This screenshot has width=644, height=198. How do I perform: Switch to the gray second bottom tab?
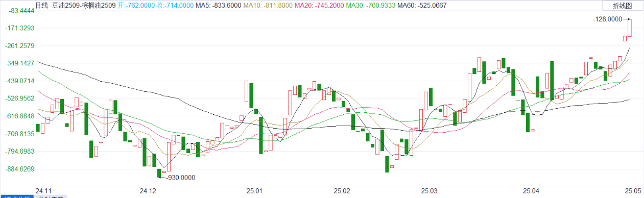(51, 196)
